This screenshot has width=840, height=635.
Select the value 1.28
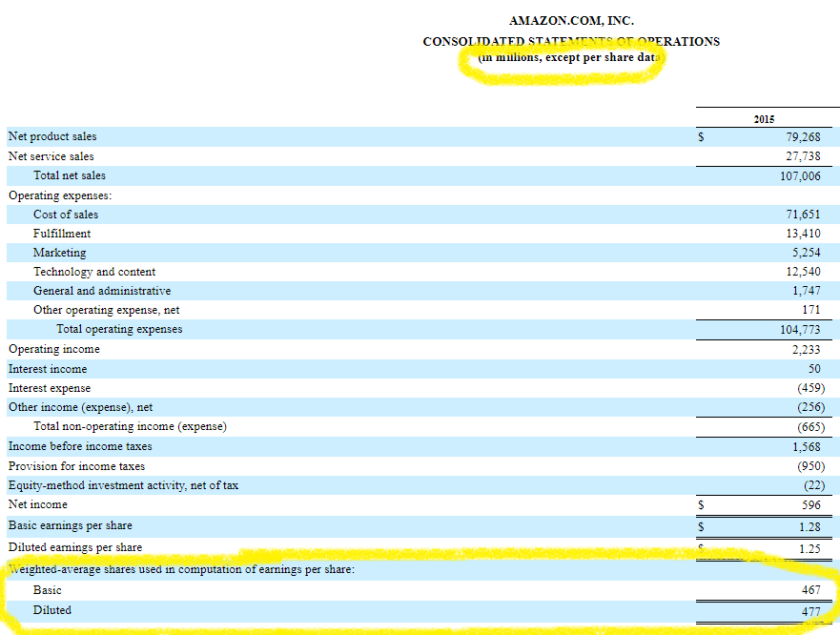tap(809, 526)
